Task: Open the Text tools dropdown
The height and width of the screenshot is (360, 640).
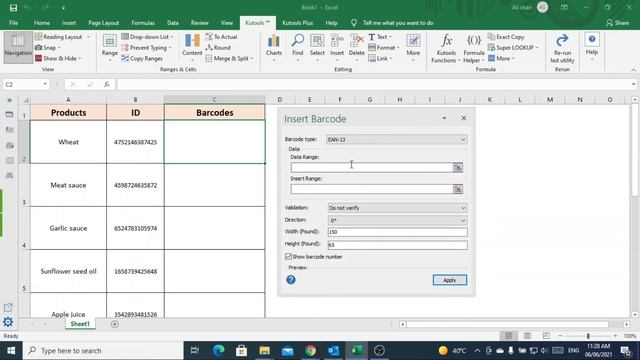Action: [x=380, y=37]
